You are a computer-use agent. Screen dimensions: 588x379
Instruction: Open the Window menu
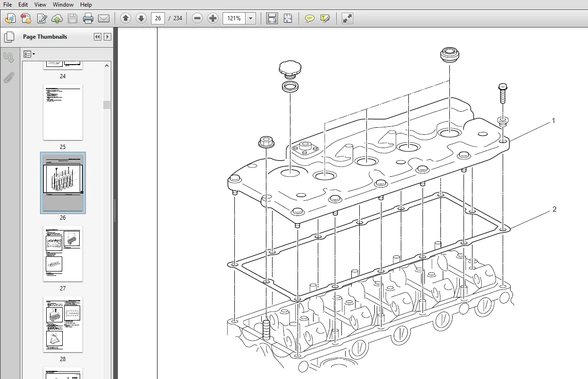(x=63, y=5)
